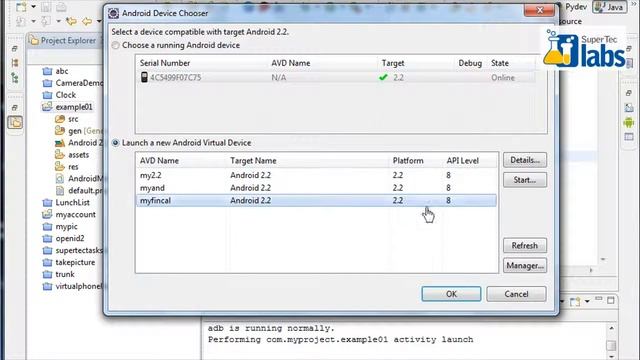Click the AVD Name header in virtual device table
The width and height of the screenshot is (640, 360).
(159, 161)
